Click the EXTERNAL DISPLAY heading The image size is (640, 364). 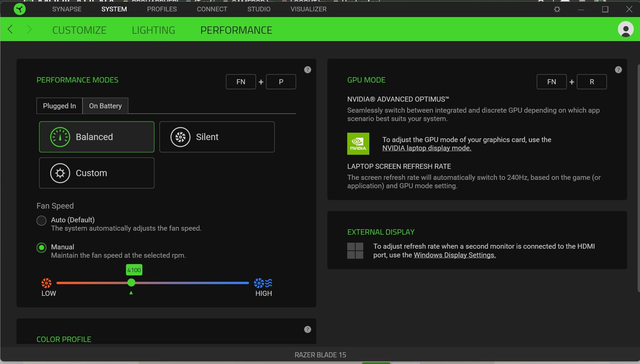tap(381, 232)
